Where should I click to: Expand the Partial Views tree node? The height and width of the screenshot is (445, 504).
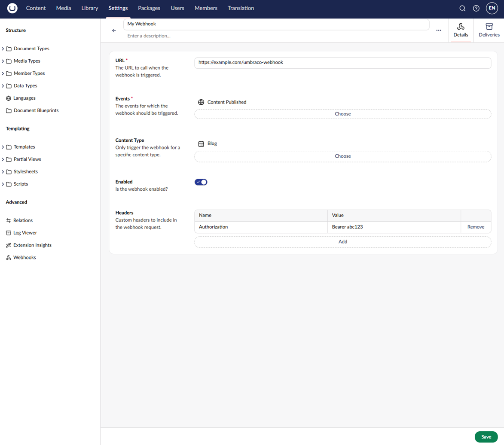3,159
